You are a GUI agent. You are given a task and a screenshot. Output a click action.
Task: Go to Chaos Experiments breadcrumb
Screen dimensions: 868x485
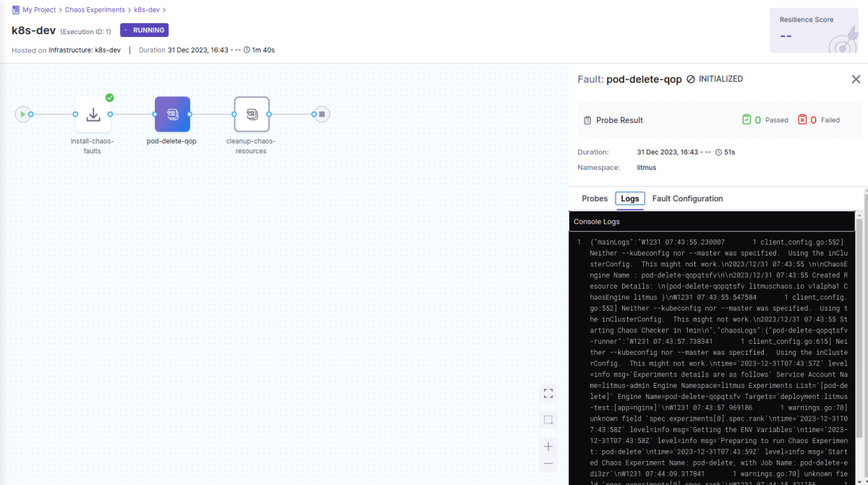(95, 10)
